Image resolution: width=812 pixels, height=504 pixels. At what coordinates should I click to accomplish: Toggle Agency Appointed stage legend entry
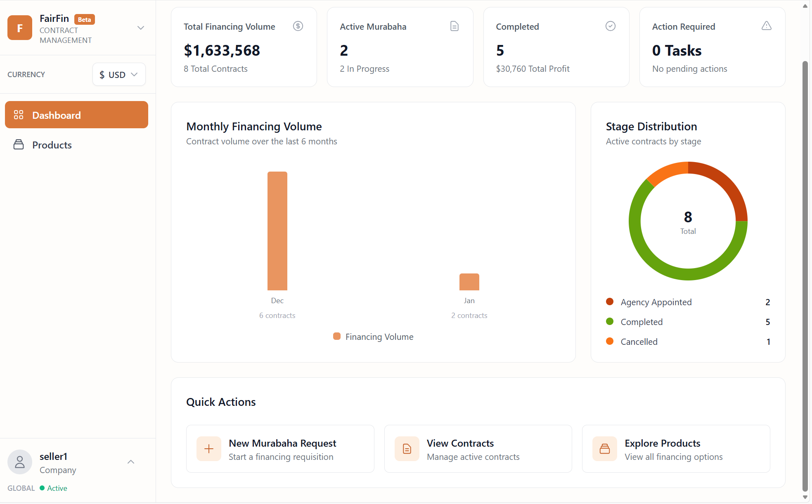pyautogui.click(x=656, y=302)
